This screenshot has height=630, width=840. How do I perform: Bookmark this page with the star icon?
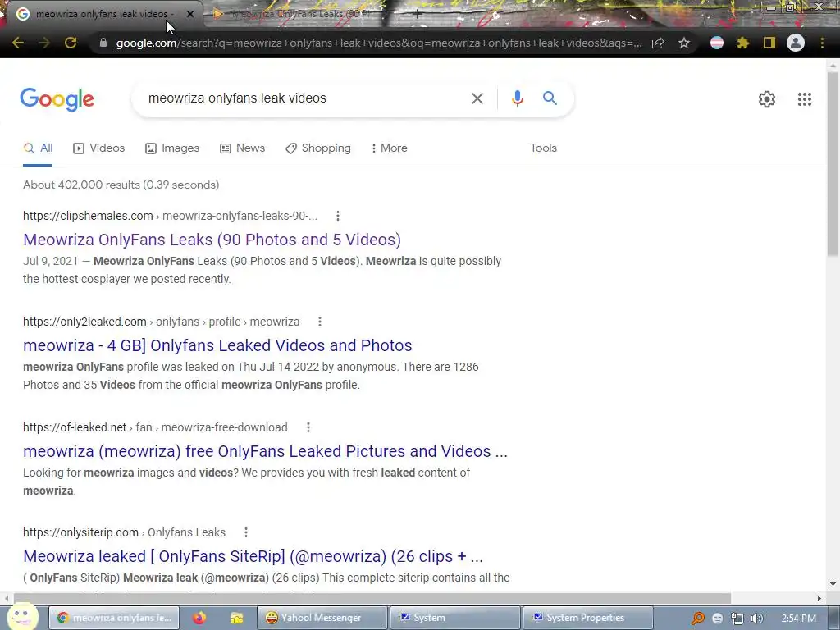pyautogui.click(x=683, y=43)
